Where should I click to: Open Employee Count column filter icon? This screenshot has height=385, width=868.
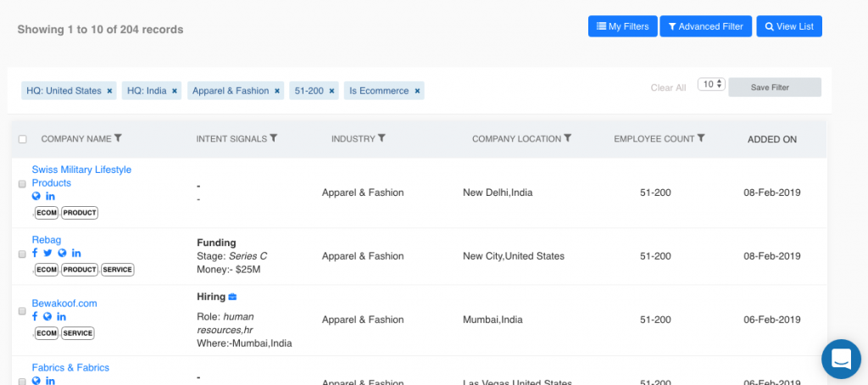[701, 138]
